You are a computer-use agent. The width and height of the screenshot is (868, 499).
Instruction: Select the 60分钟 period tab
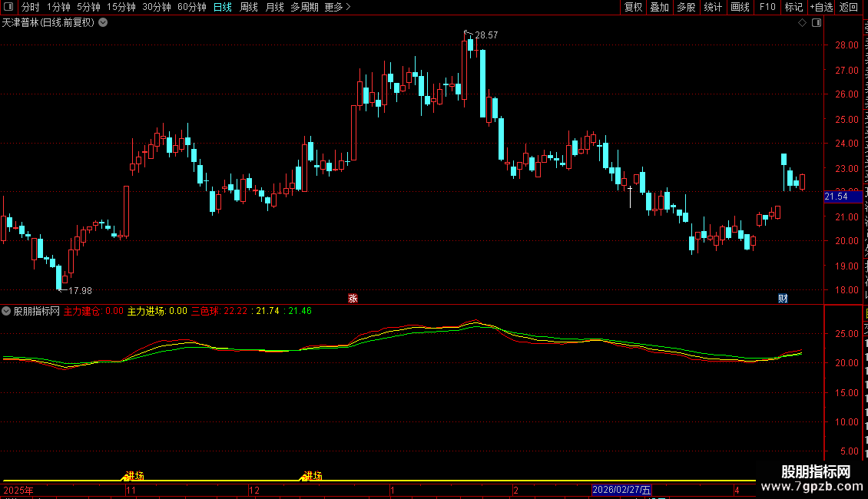pyautogui.click(x=191, y=7)
